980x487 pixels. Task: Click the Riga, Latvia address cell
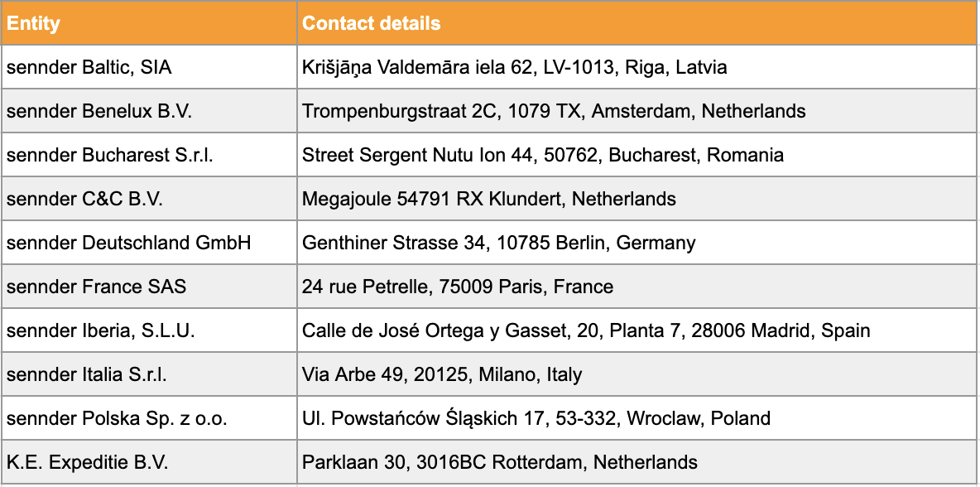[x=638, y=67]
